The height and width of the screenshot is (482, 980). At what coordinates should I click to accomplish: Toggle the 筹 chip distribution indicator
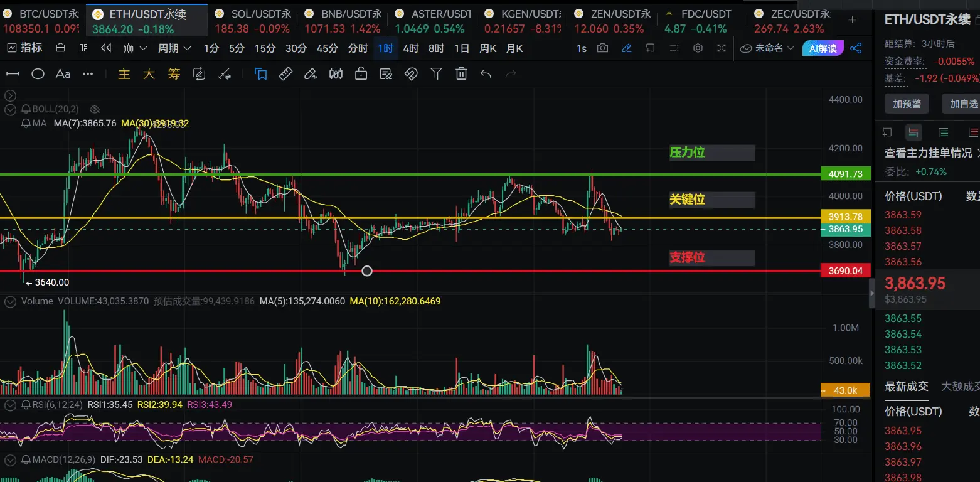click(x=174, y=74)
